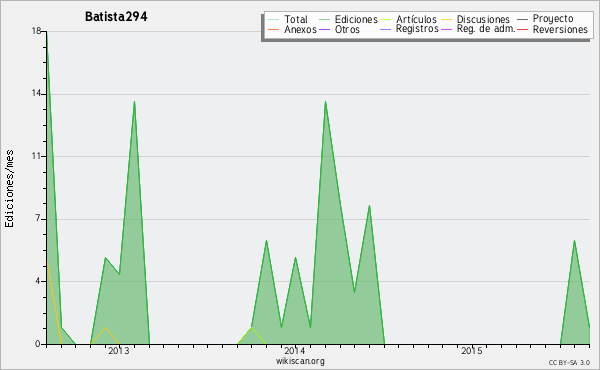600x370 pixels.
Task: Click the CC BY-SA 3.0 license text
Action: 569,363
